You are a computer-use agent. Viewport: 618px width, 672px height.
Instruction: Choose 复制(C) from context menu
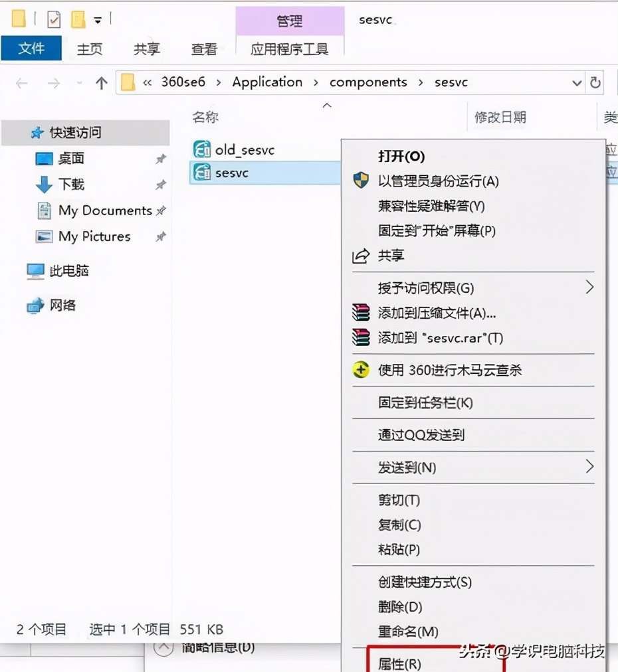pyautogui.click(x=399, y=525)
